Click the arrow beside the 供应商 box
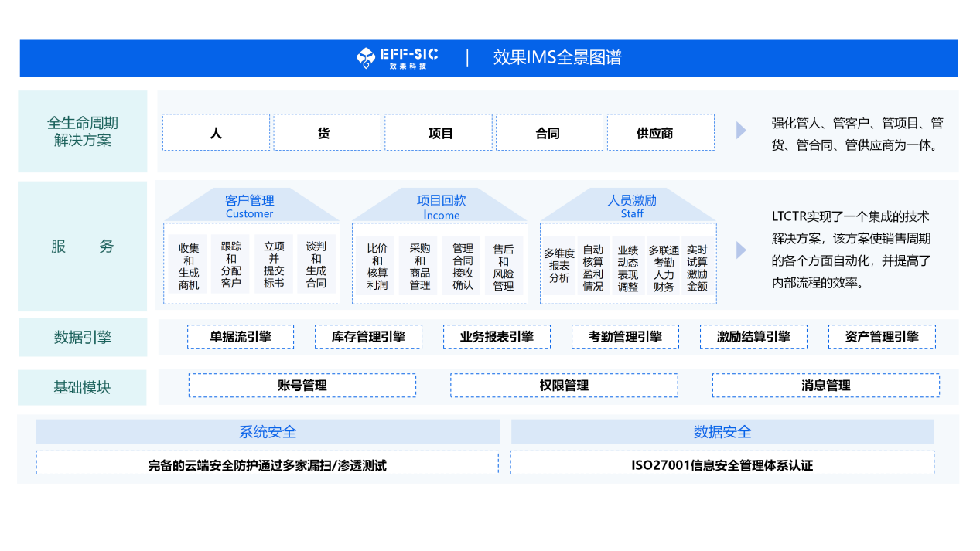This screenshot has width=980, height=551. [741, 131]
